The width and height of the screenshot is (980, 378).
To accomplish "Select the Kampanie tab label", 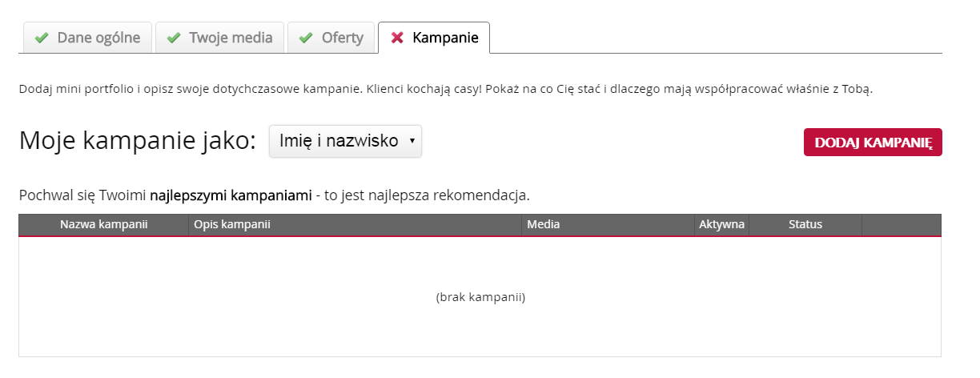I will pyautogui.click(x=445, y=38).
